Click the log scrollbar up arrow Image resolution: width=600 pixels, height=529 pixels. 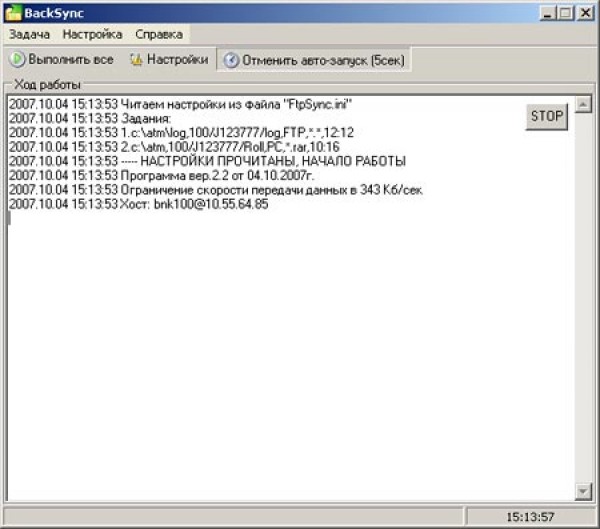click(x=583, y=104)
